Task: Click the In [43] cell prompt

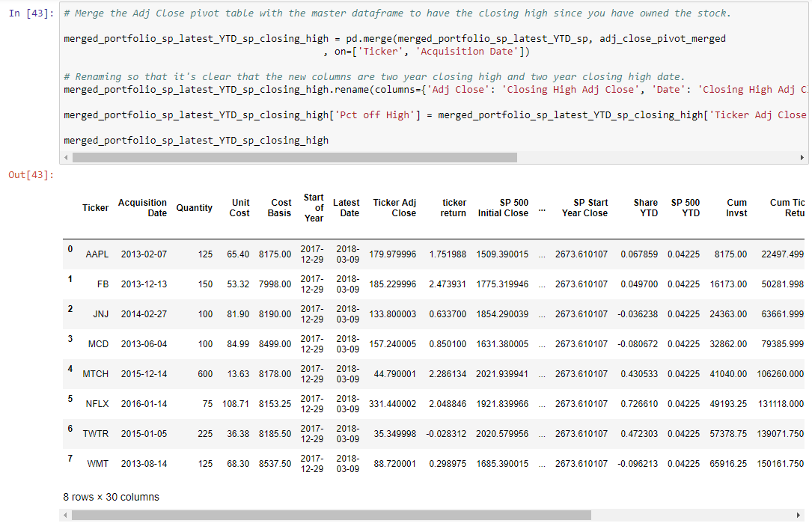Action: pos(31,13)
